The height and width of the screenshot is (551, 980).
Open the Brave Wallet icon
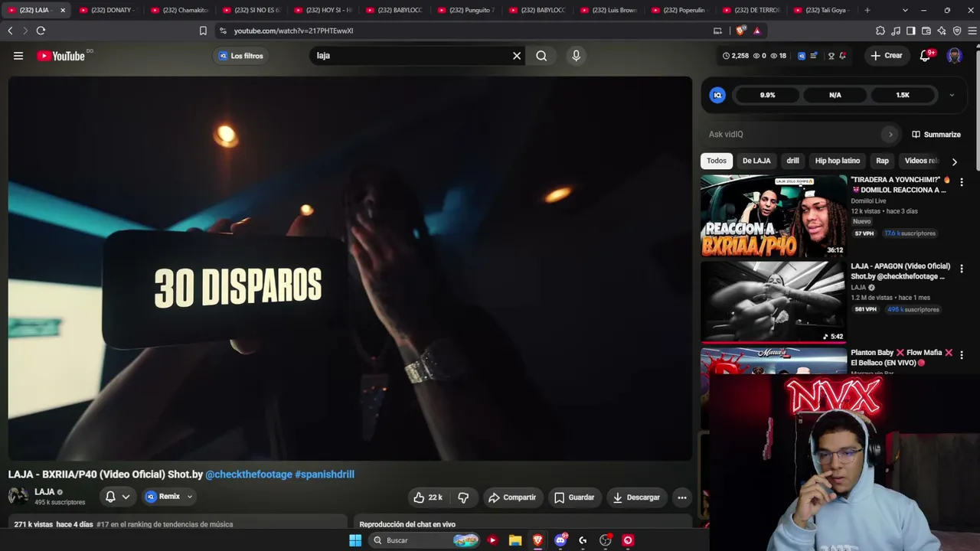pos(926,31)
